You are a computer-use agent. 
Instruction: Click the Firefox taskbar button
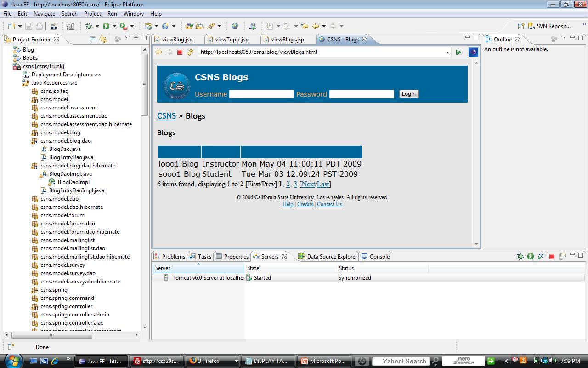click(211, 361)
